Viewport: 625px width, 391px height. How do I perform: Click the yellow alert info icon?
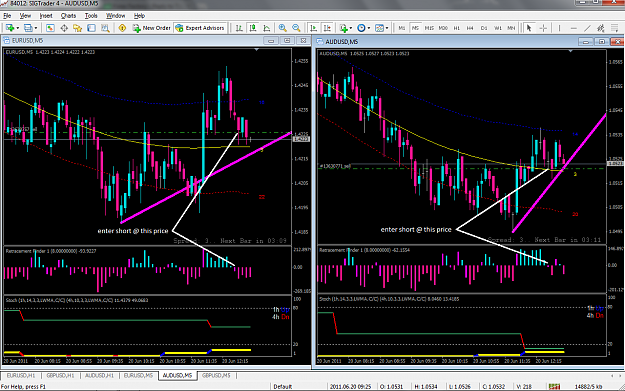122,28
